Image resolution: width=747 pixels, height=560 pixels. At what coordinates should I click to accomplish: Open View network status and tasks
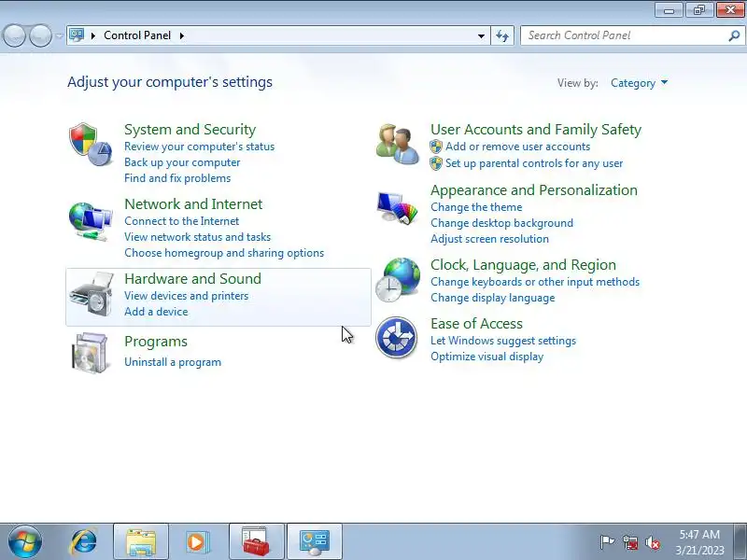pos(197,237)
